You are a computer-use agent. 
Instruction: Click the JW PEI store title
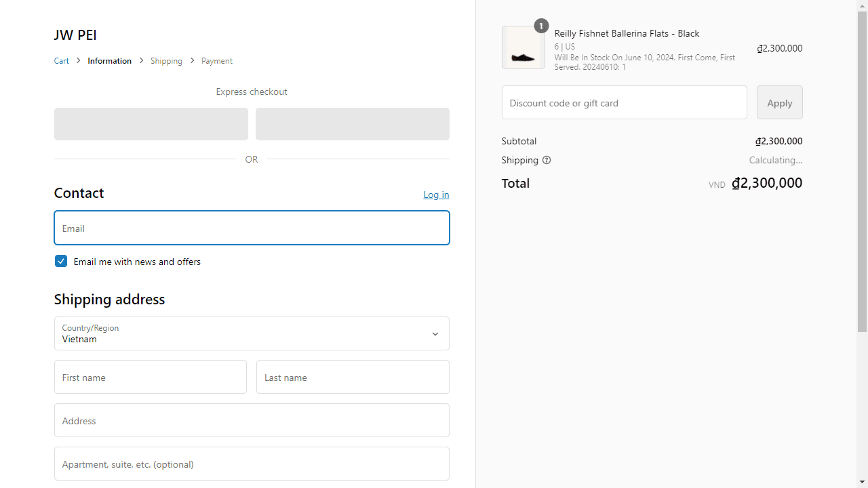(75, 35)
